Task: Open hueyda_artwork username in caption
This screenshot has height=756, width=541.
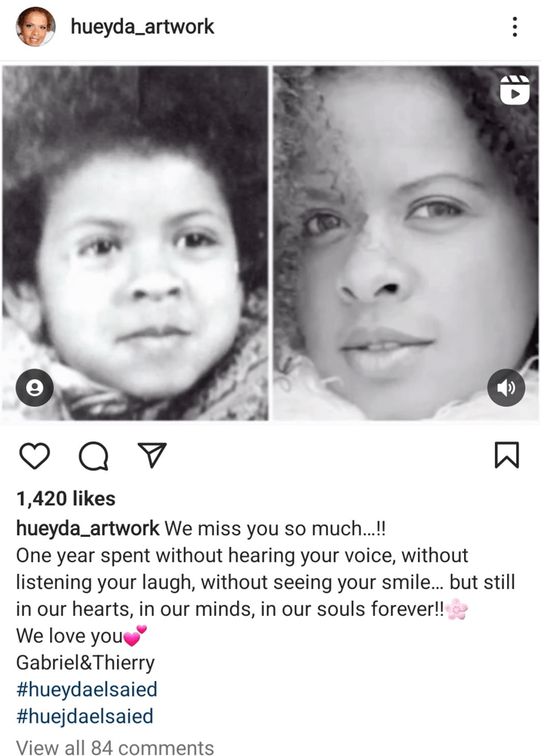Action: coord(88,528)
